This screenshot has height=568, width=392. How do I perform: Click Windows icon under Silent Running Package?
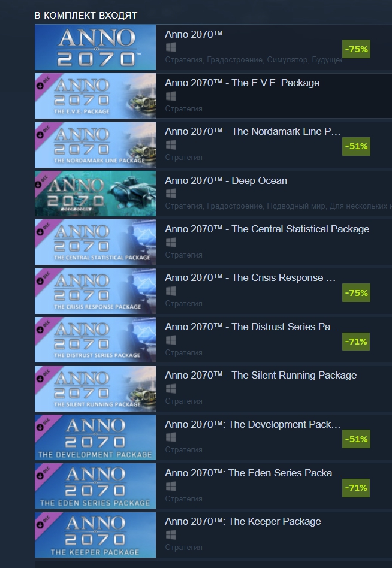(x=171, y=389)
